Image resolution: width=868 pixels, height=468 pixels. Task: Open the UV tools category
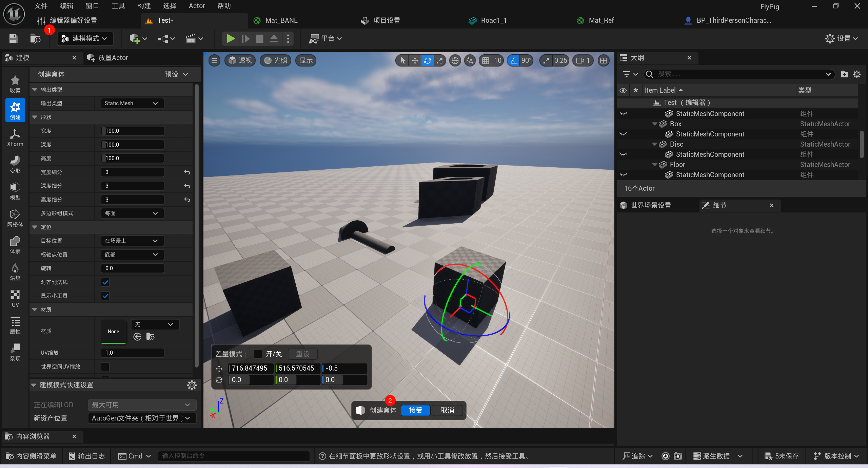coord(15,298)
